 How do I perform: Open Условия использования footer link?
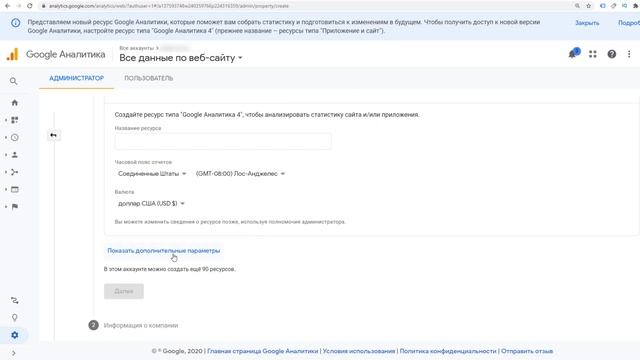(359, 351)
